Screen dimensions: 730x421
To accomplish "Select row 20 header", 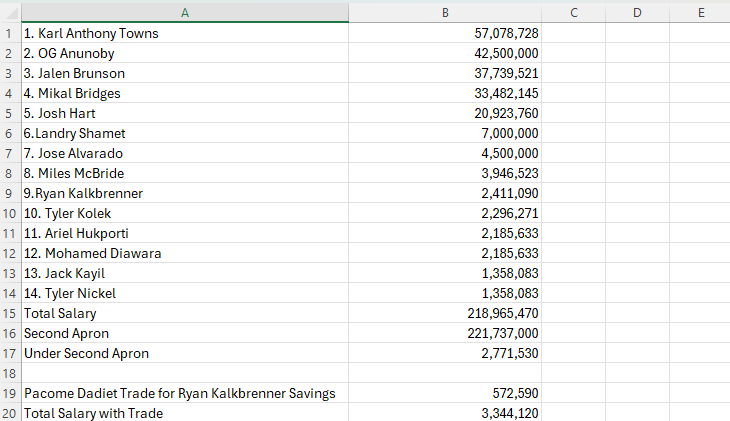I will tap(9, 413).
